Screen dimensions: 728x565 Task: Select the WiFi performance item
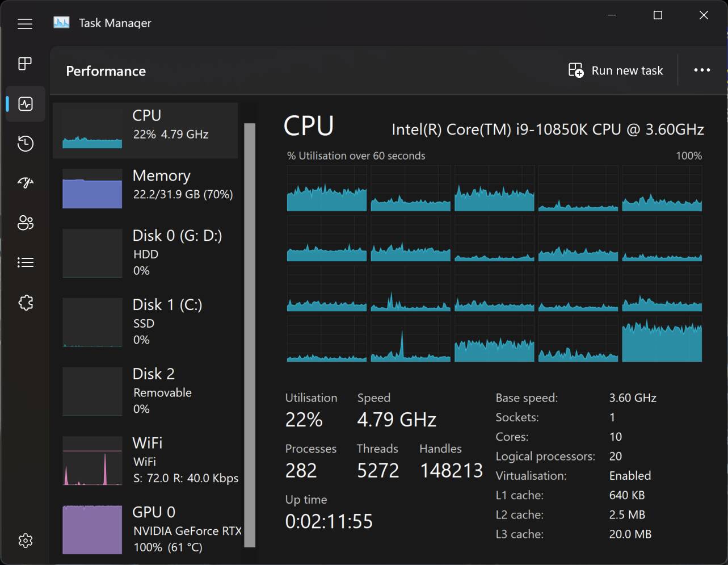click(145, 461)
